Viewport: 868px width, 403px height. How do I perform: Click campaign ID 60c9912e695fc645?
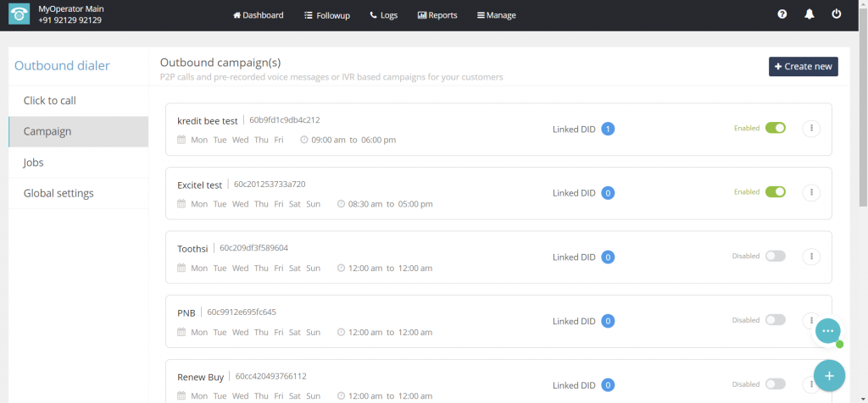242,312
